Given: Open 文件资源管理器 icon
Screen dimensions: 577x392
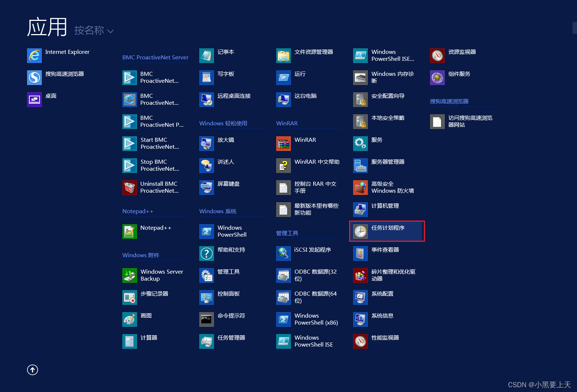Looking at the screenshot, I should click(284, 56).
